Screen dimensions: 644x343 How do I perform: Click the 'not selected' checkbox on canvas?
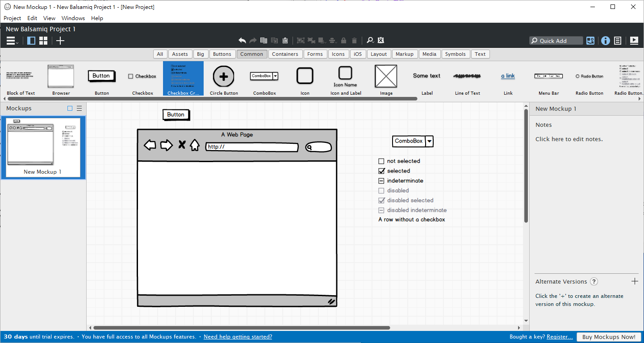click(x=381, y=161)
